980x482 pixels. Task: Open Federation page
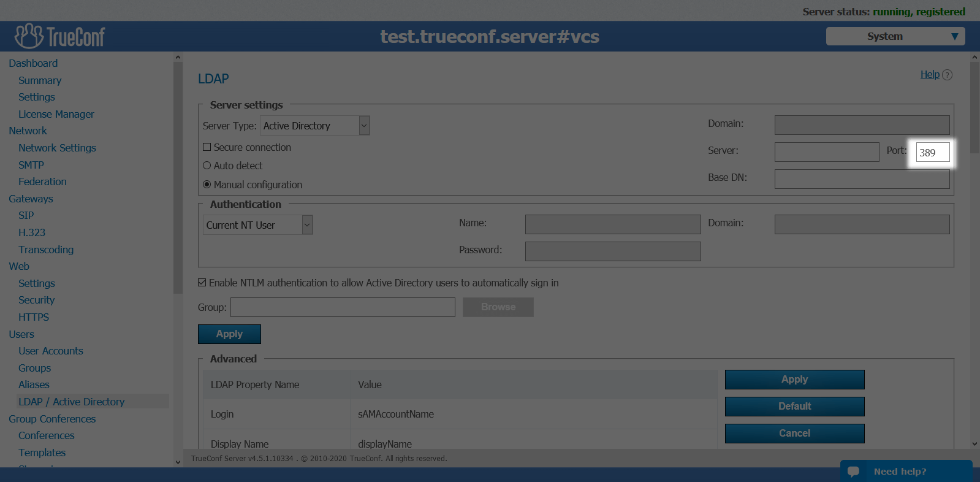pyautogui.click(x=42, y=182)
